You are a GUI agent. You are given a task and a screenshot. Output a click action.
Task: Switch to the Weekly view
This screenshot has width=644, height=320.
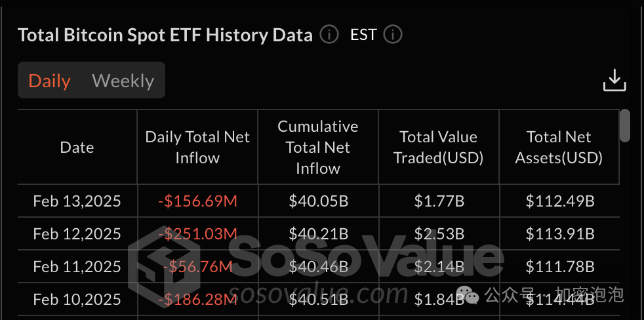123,81
